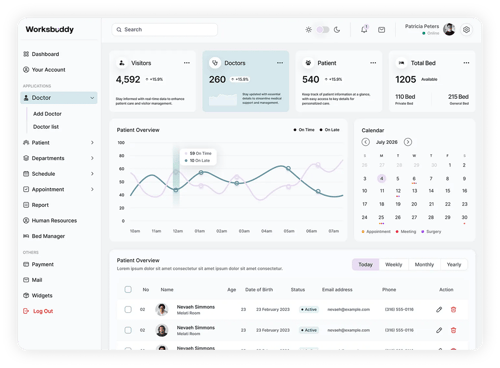Delete second Nevaeh Simmons row with trash
500x368 pixels.
coord(453,330)
